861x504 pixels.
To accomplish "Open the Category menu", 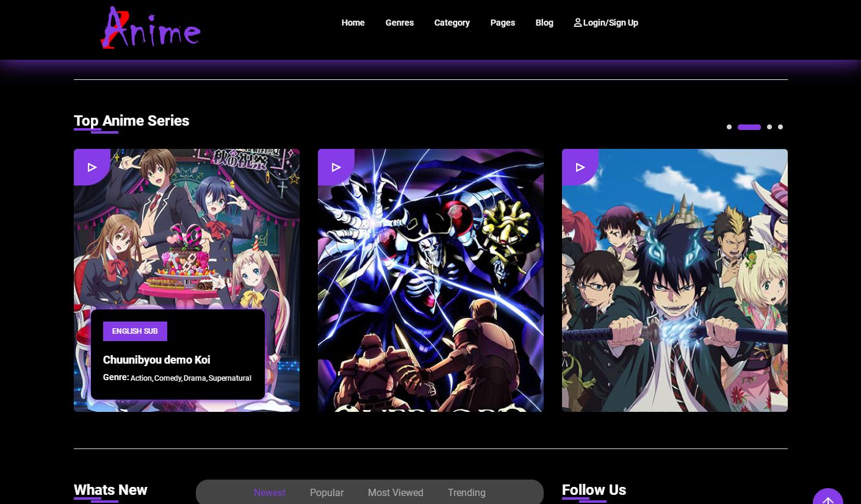I will click(452, 23).
